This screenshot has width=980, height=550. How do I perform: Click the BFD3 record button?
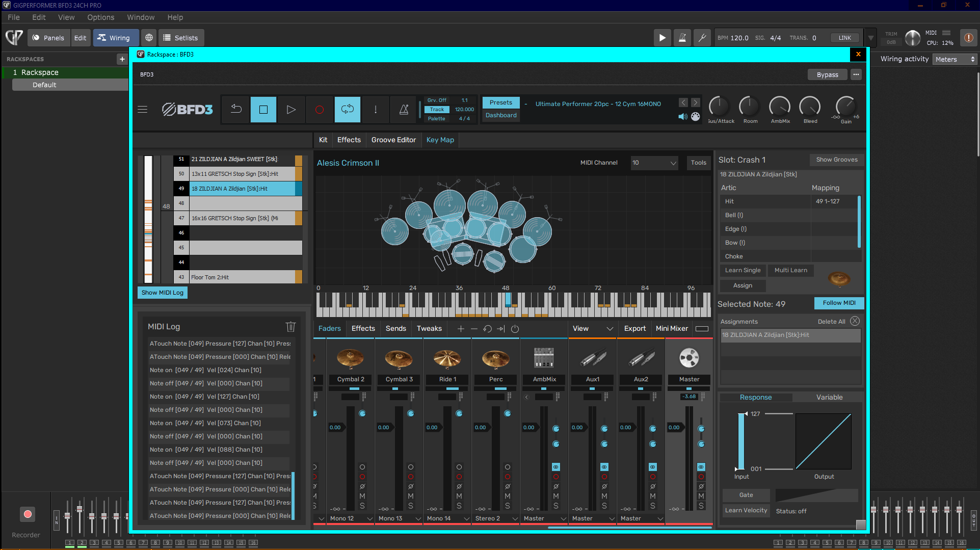(x=319, y=110)
